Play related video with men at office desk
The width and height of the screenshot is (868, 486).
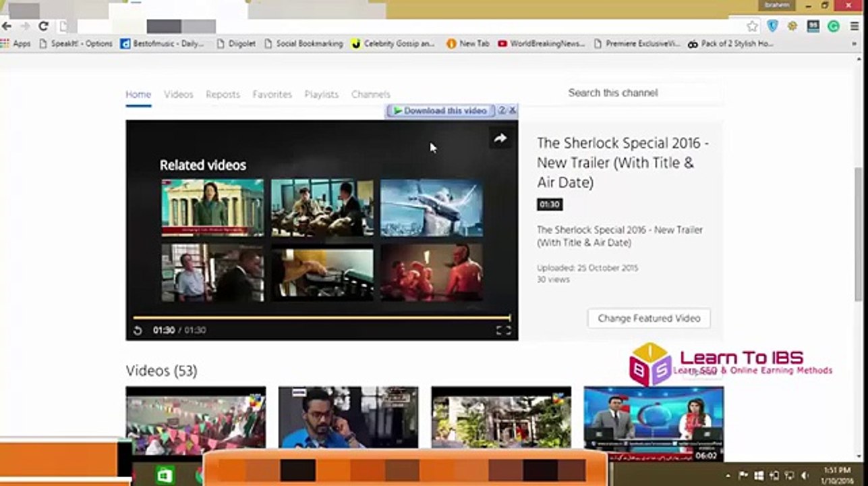point(322,207)
